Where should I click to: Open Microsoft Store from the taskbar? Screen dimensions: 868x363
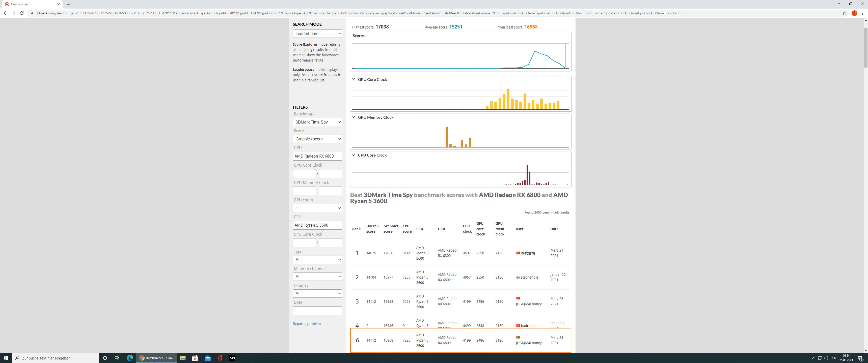(195, 358)
